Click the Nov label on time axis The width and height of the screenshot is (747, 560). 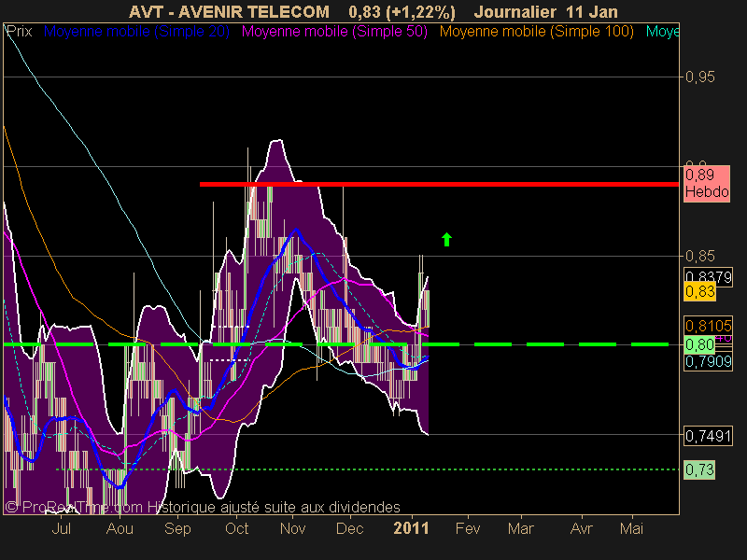292,528
